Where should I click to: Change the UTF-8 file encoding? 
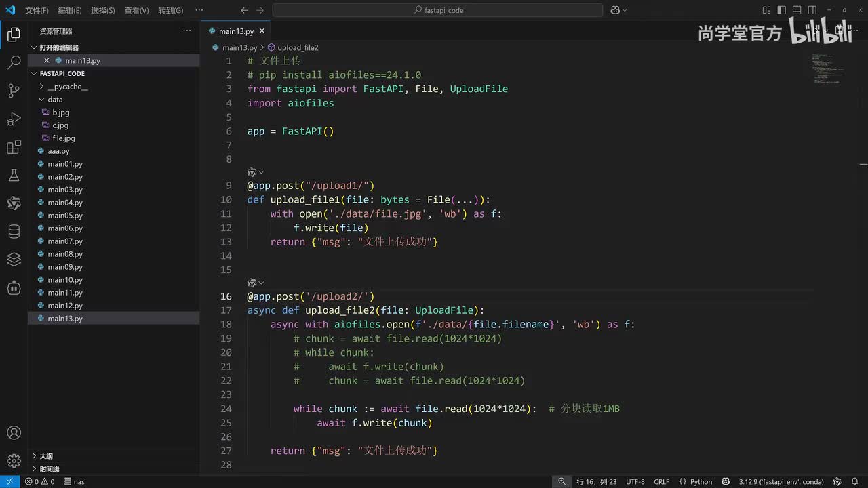[635, 481]
